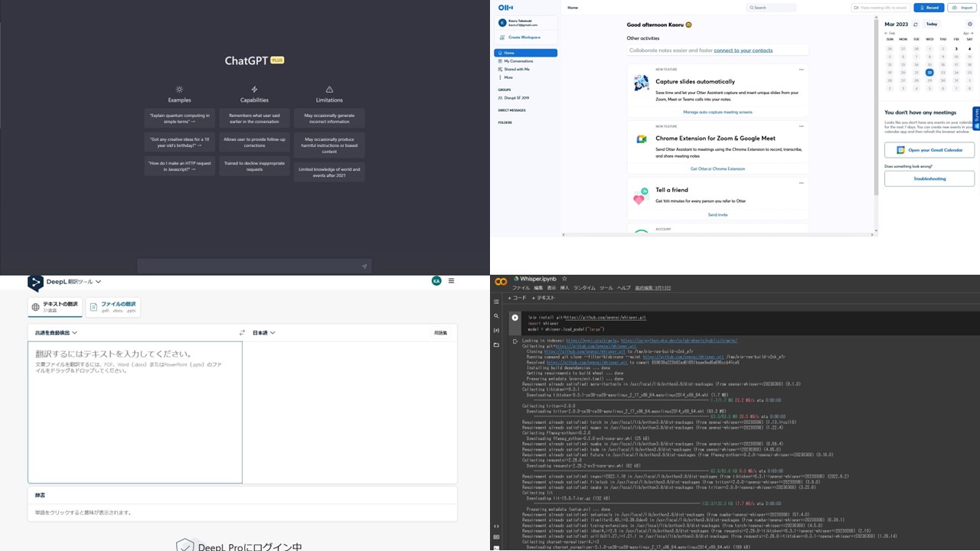Viewport: 980px width, 551px height.
Task: Go to Home in Otter sidebar
Action: (525, 53)
